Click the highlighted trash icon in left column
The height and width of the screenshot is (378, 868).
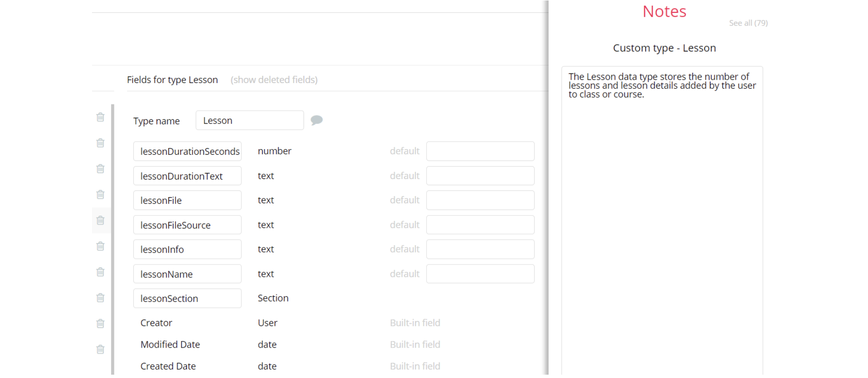[100, 220]
